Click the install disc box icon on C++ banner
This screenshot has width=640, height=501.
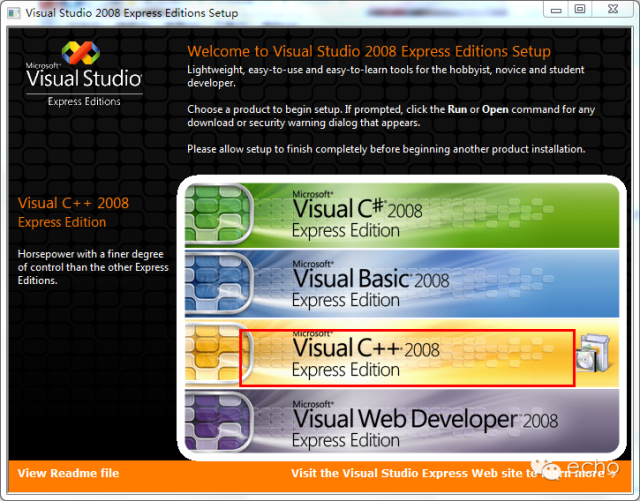[593, 353]
